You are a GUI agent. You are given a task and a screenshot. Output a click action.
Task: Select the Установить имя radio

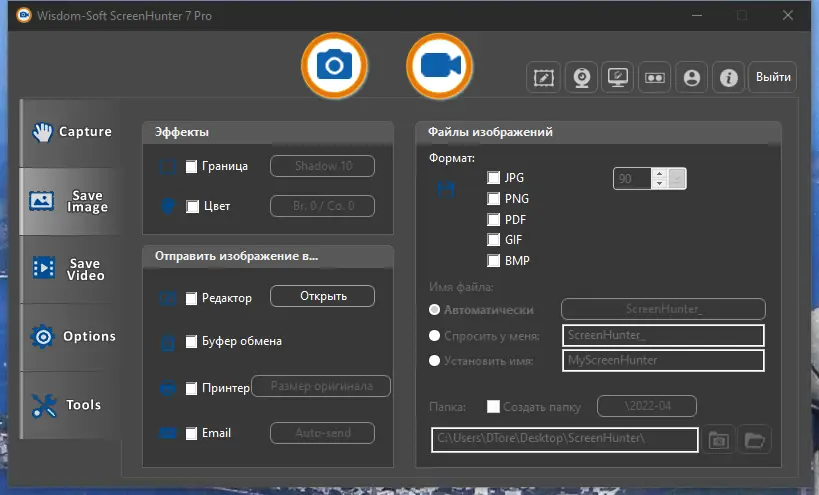[434, 360]
